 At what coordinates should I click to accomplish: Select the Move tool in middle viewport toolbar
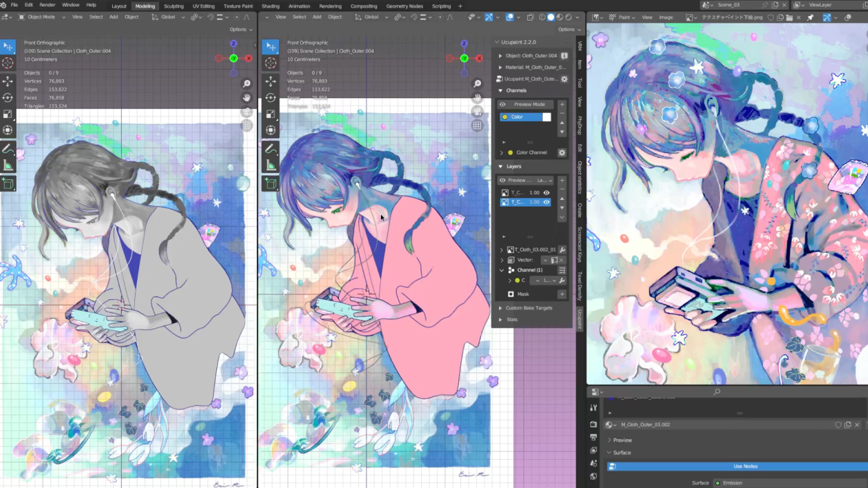(271, 81)
